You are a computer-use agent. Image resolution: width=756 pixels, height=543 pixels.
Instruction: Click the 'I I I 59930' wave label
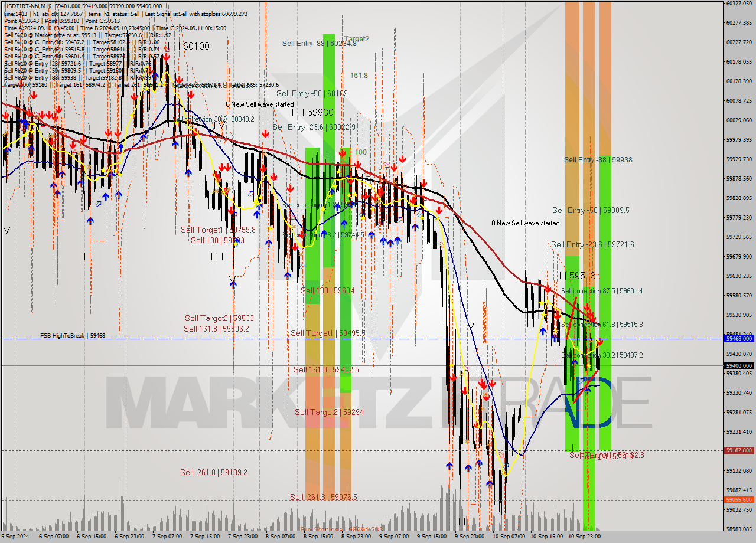312,112
